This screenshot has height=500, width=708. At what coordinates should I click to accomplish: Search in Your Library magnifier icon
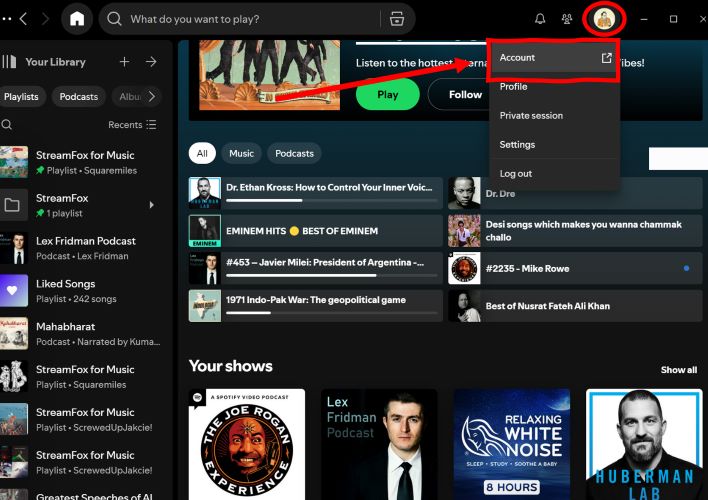(x=6, y=125)
